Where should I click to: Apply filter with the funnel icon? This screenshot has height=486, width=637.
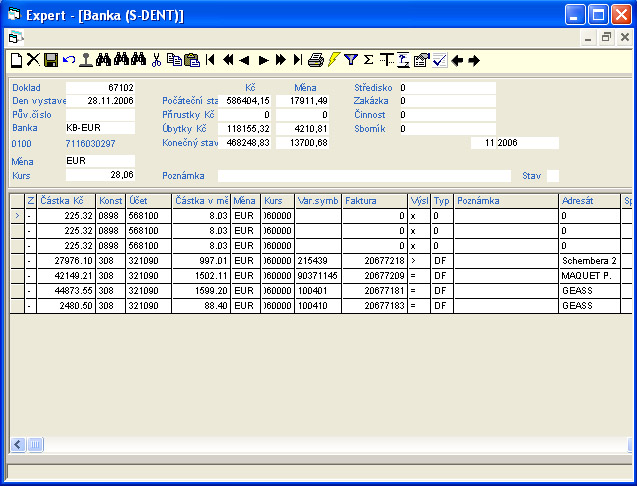coord(351,60)
